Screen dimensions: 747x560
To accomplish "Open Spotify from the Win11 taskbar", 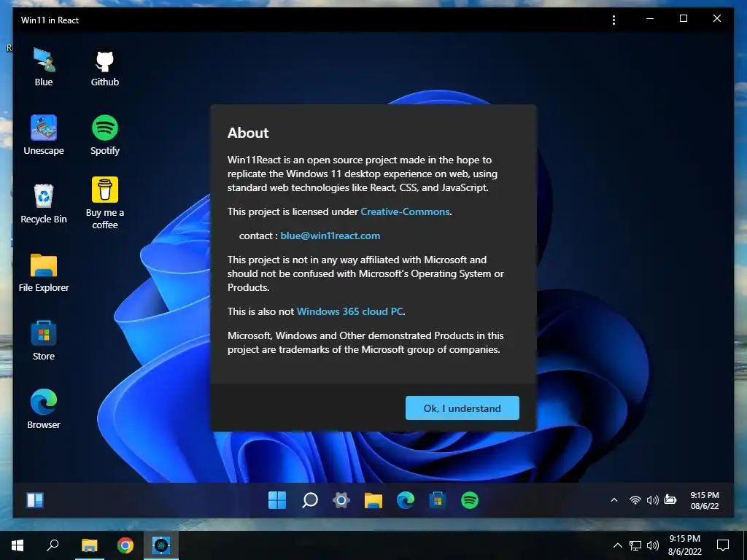I will click(470, 500).
